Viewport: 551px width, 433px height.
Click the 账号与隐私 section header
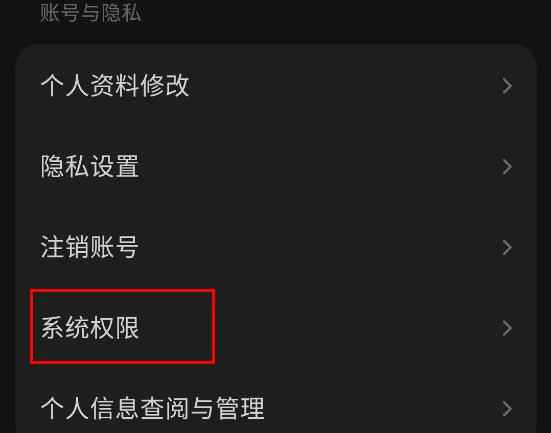[91, 13]
